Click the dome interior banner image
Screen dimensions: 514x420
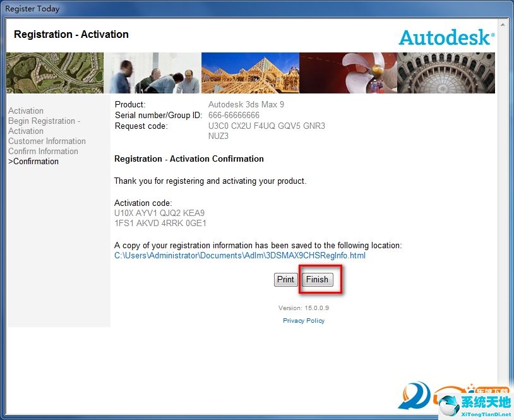pos(446,73)
